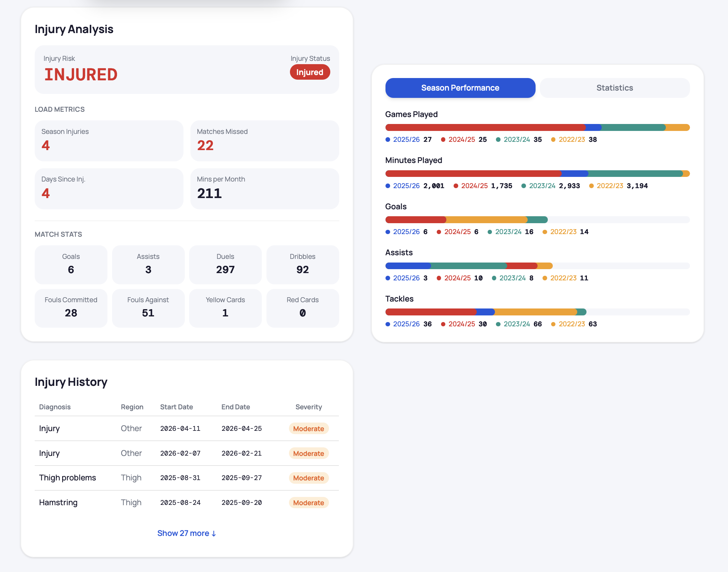Select the Season Performance tab
The width and height of the screenshot is (728, 572).
[460, 88]
